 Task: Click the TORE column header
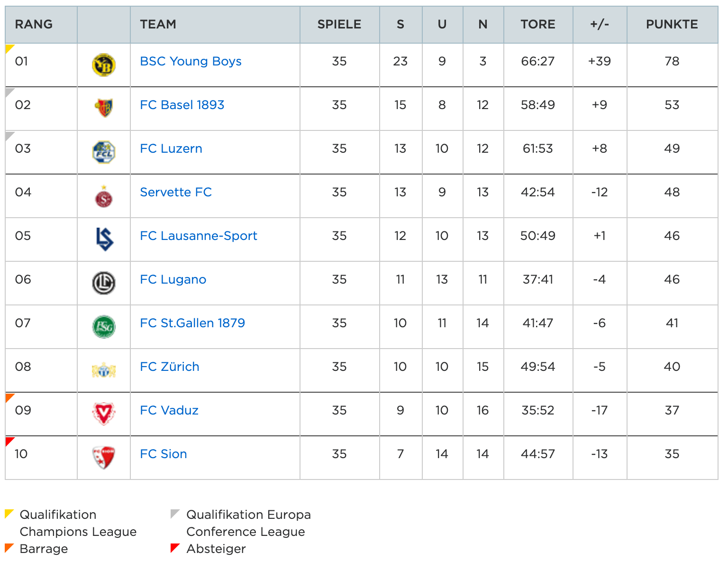pos(537,24)
